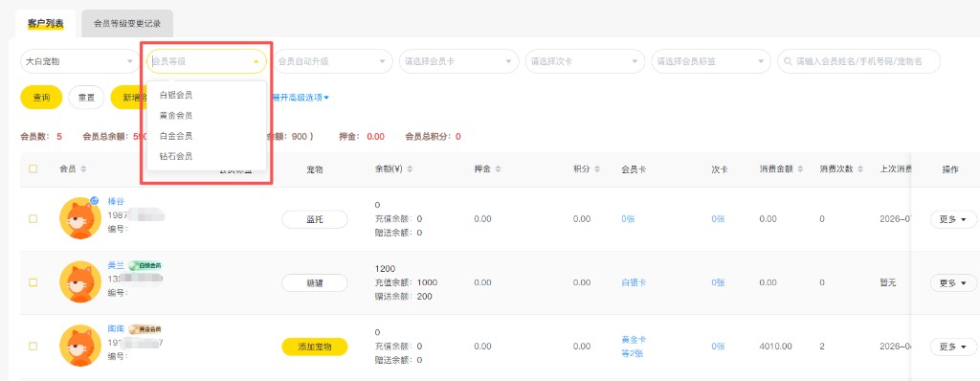Open the 次卡 0张 link in 棒谷 row
Screen dimensions: 980x381
[x=718, y=219]
